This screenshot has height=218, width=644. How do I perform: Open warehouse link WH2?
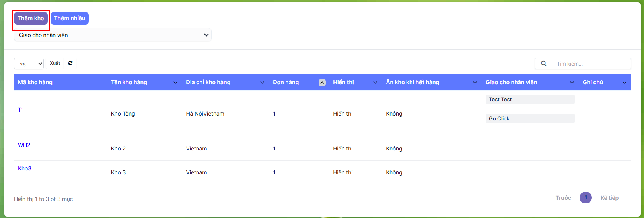point(24,145)
